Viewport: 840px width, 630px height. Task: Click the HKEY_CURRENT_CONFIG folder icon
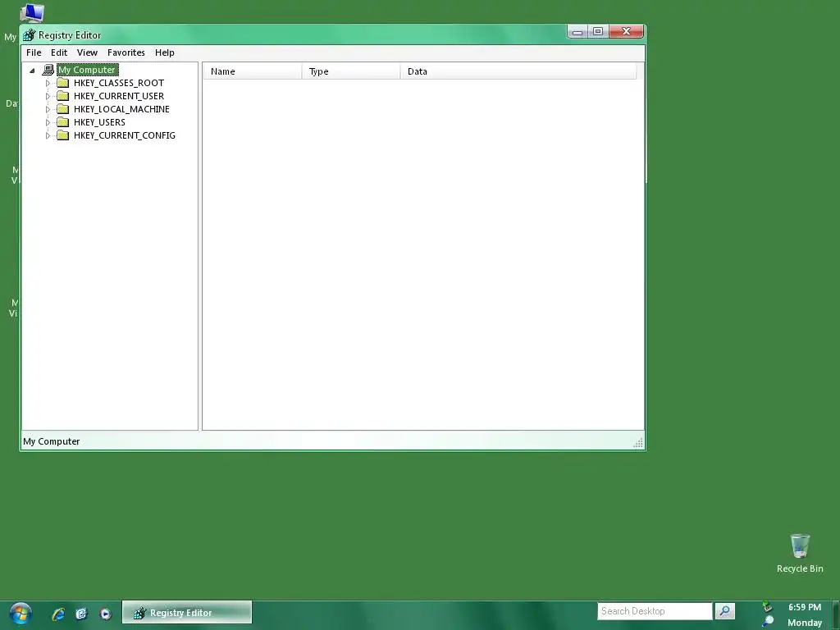[x=63, y=135]
